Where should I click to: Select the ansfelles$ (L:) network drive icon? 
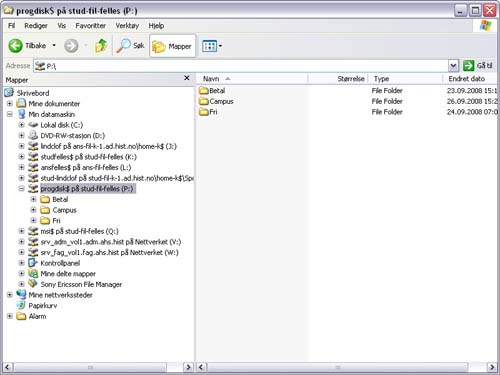click(x=33, y=167)
